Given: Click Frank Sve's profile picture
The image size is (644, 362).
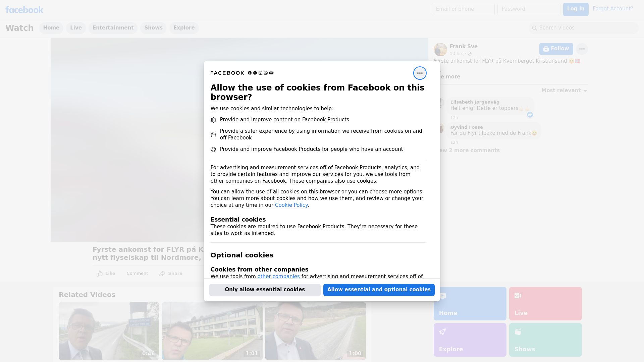Looking at the screenshot, I should [x=440, y=50].
